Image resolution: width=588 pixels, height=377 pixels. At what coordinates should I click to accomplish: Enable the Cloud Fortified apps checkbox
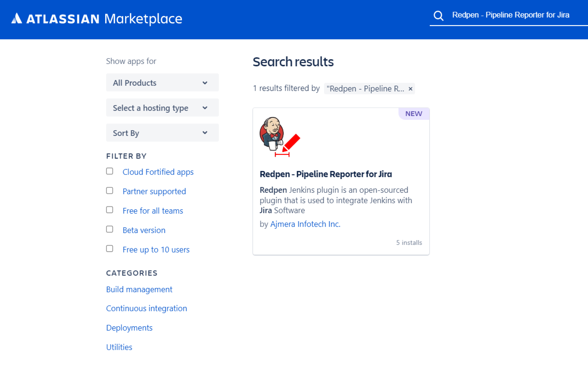(110, 171)
